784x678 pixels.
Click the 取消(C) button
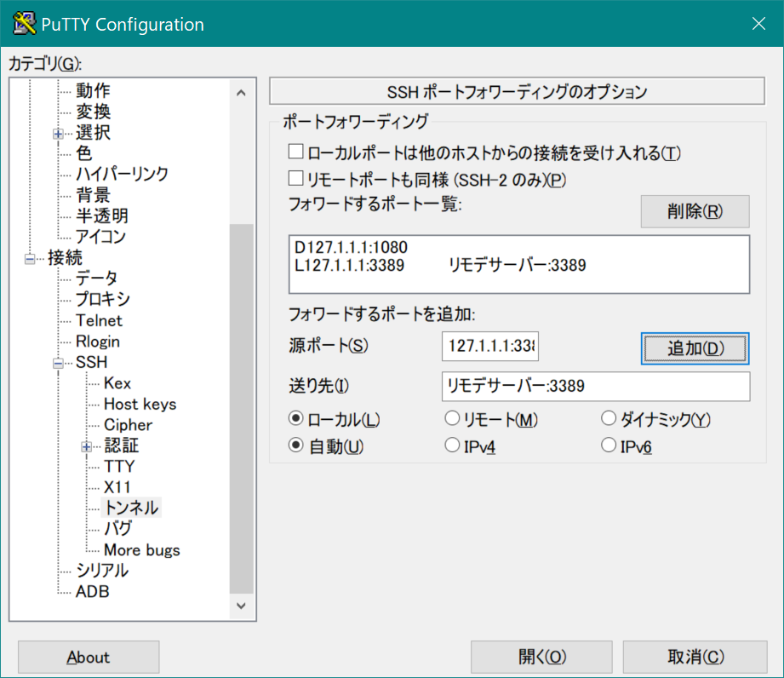click(x=695, y=657)
